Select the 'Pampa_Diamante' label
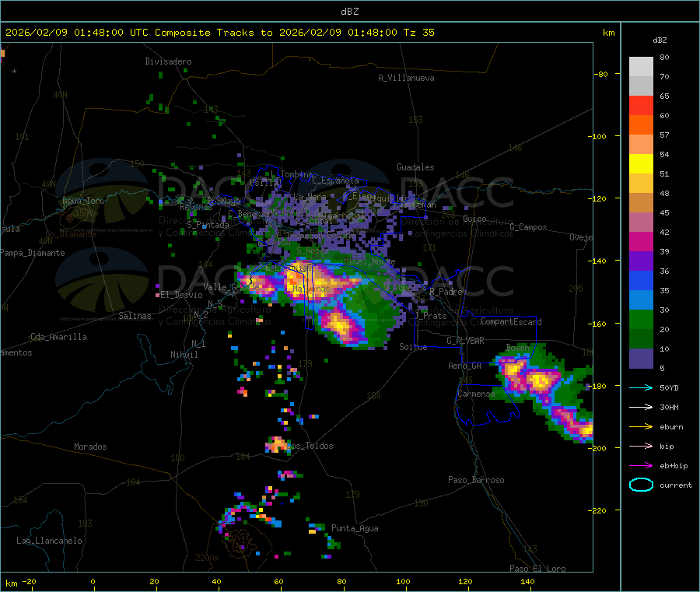The width and height of the screenshot is (700, 592). [x=33, y=253]
